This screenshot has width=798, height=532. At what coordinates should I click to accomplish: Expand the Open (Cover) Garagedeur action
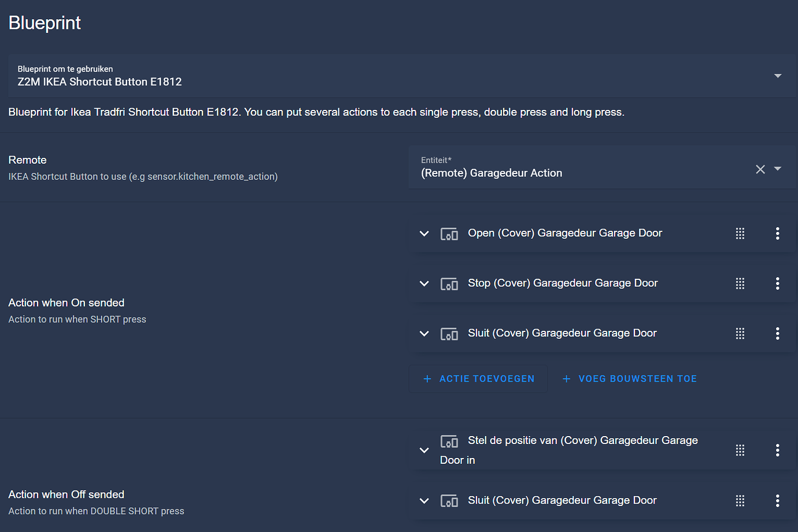424,234
